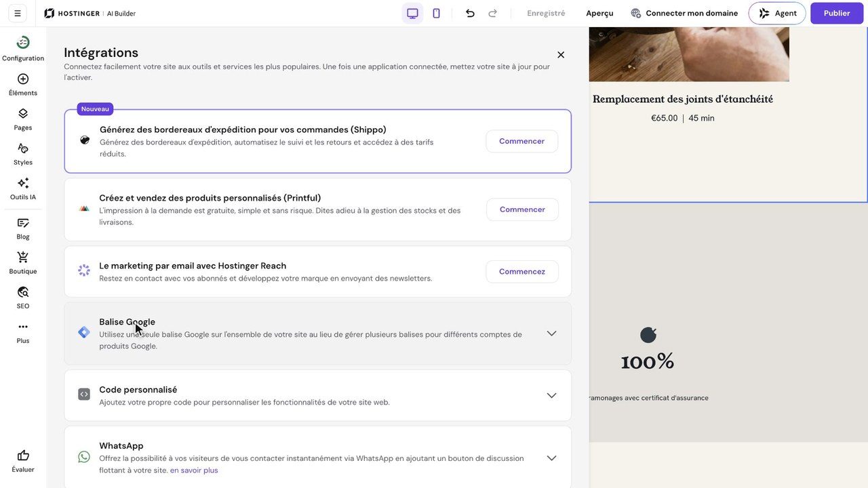Open the SEO panel
Image resolution: width=868 pixels, height=488 pixels.
pyautogui.click(x=23, y=297)
